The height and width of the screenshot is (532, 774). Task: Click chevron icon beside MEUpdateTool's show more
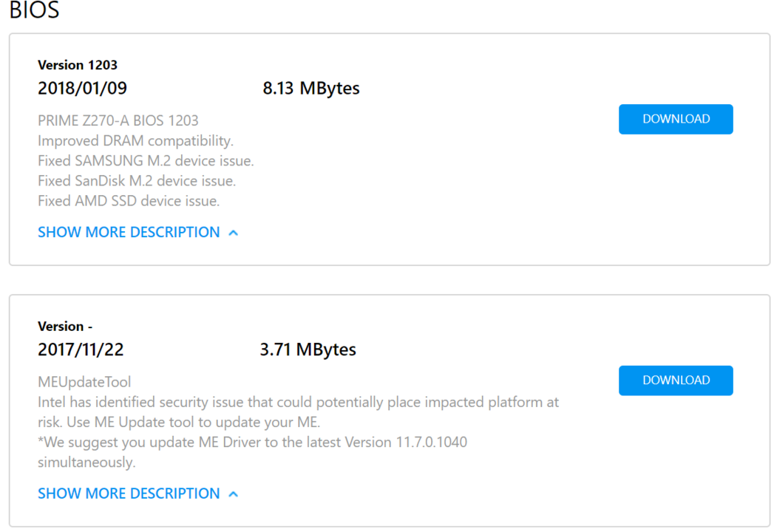[234, 494]
